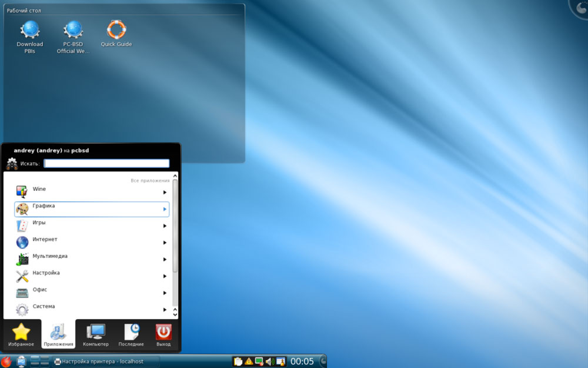Open the Графика menu category
Image resolution: width=588 pixels, height=368 pixels.
tap(91, 209)
